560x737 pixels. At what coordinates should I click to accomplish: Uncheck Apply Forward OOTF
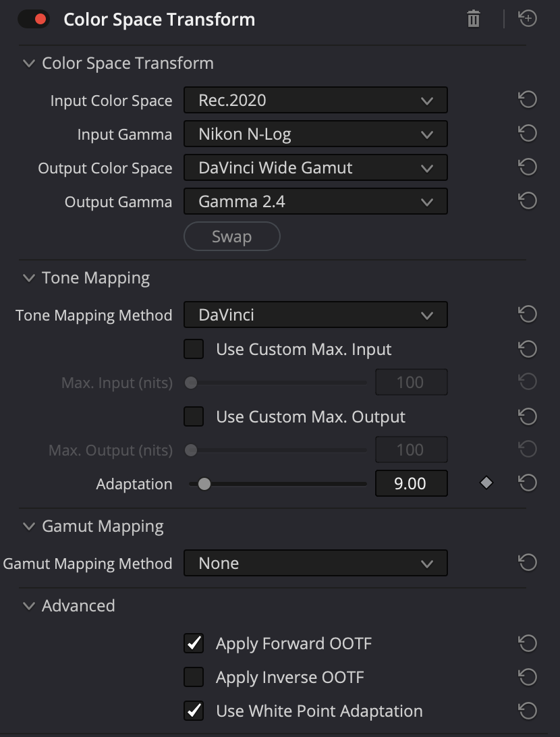pos(194,643)
